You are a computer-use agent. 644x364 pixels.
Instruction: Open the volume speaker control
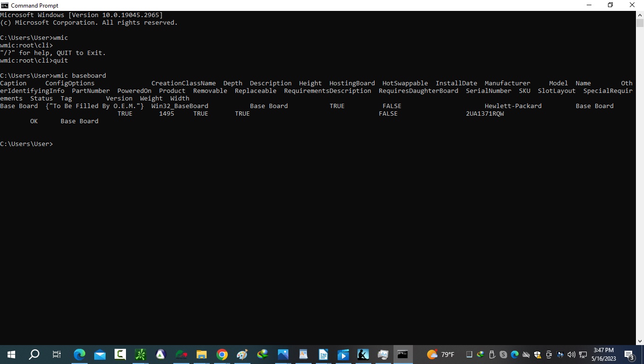[572, 355]
